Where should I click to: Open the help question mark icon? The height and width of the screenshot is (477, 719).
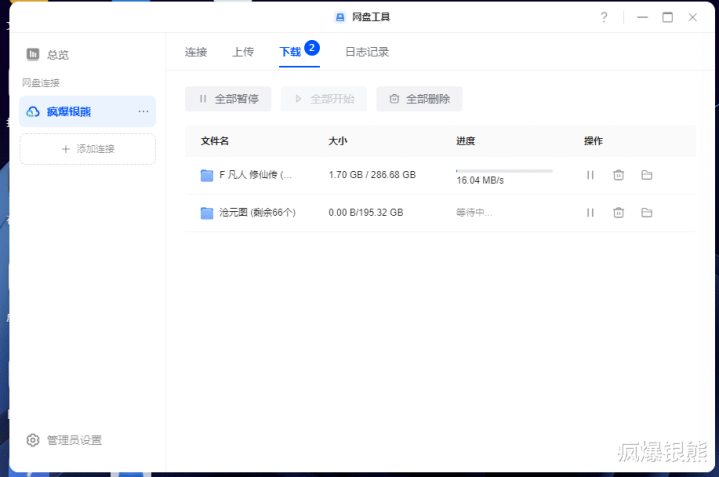(603, 17)
